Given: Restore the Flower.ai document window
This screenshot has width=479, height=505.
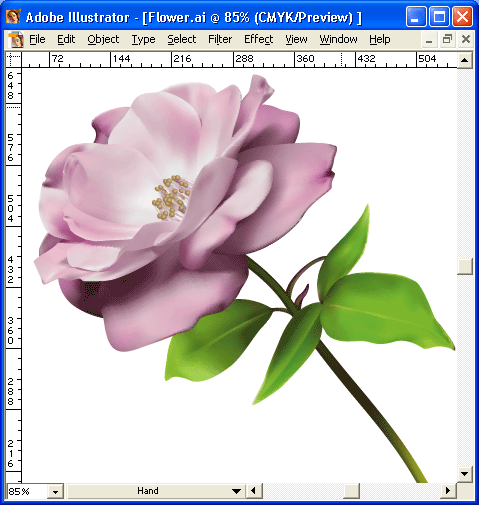Looking at the screenshot, I should tap(447, 40).
